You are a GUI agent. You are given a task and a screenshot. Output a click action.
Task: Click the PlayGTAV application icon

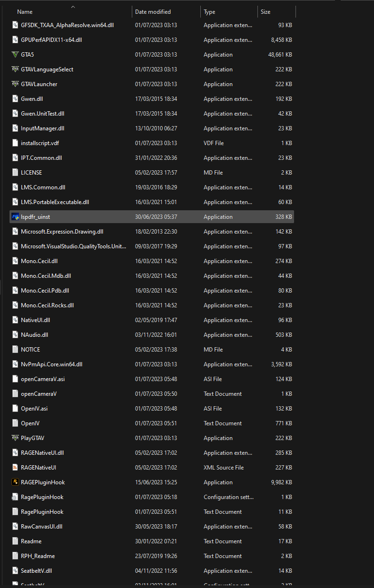tap(15, 438)
